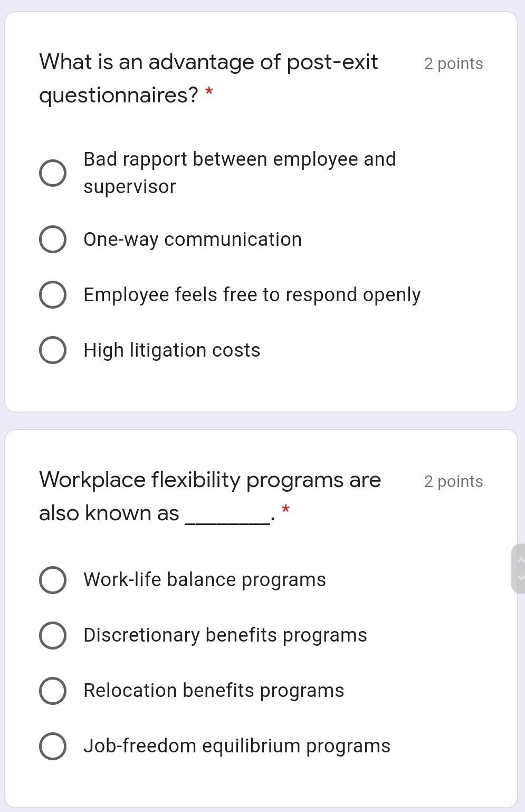The image size is (525, 812).
Task: Select "Job-freedom equilibrium programs"
Action: pos(52,747)
